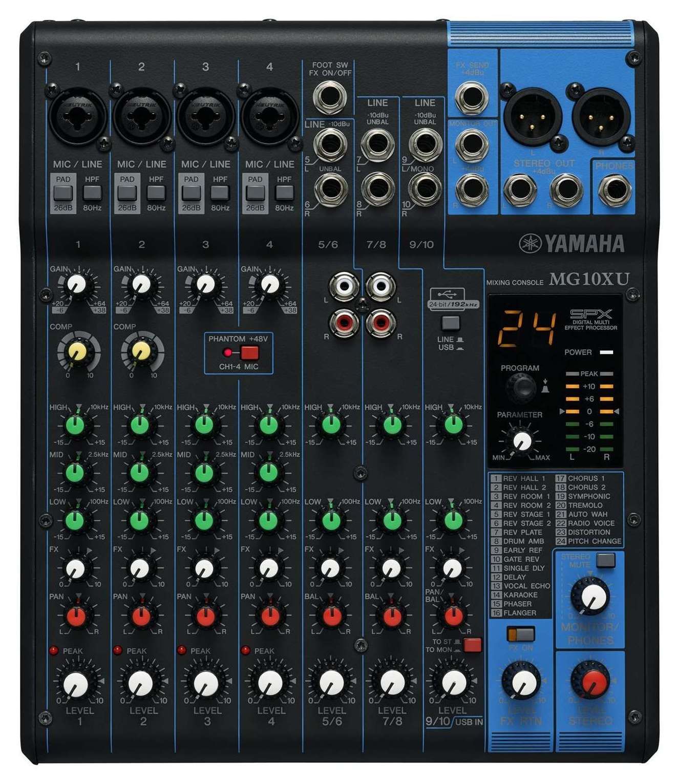
Task: Click the PARAMETER knob
Action: point(521,441)
